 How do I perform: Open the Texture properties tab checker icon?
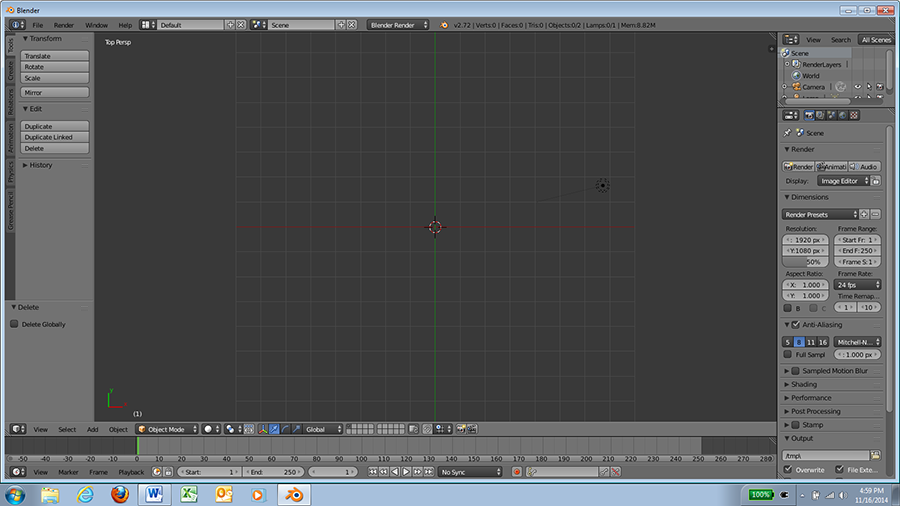click(854, 115)
